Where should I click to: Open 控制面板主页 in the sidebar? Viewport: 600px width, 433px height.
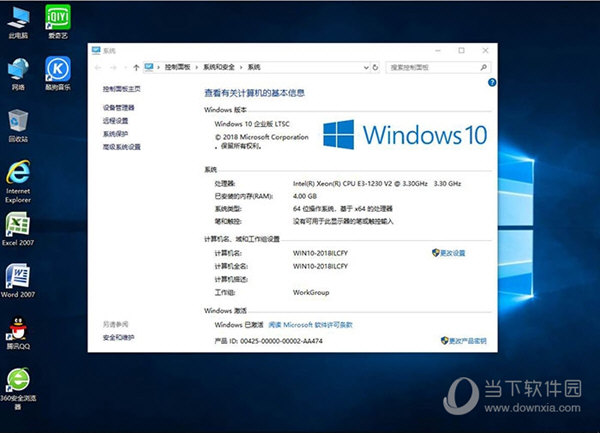pos(122,89)
